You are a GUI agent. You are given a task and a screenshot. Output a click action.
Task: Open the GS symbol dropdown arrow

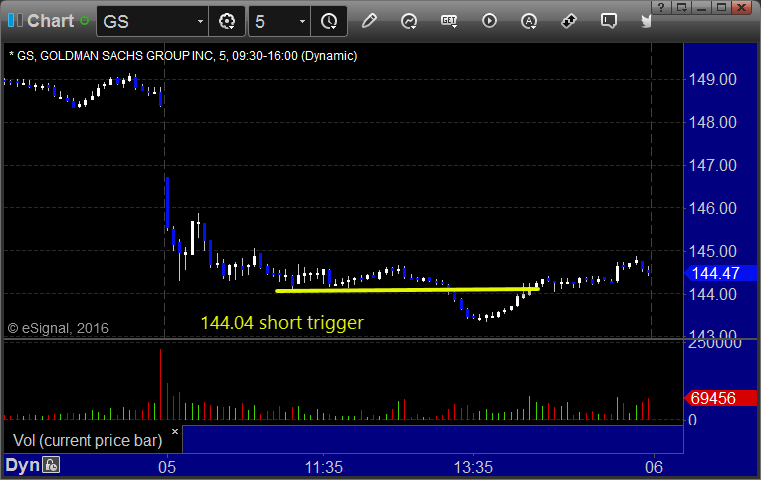pos(200,21)
